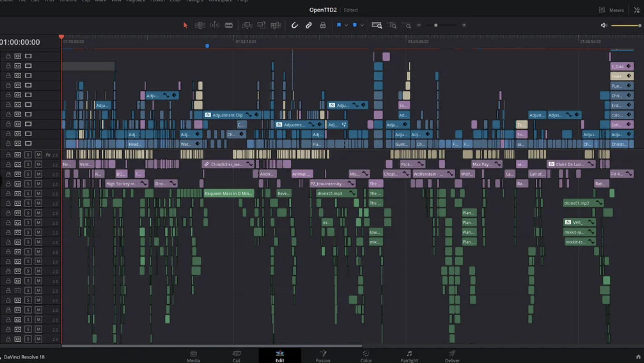The width and height of the screenshot is (644, 363).
Task: Expand curve editor on Adjustment Clip
Action: pyautogui.click(x=249, y=115)
